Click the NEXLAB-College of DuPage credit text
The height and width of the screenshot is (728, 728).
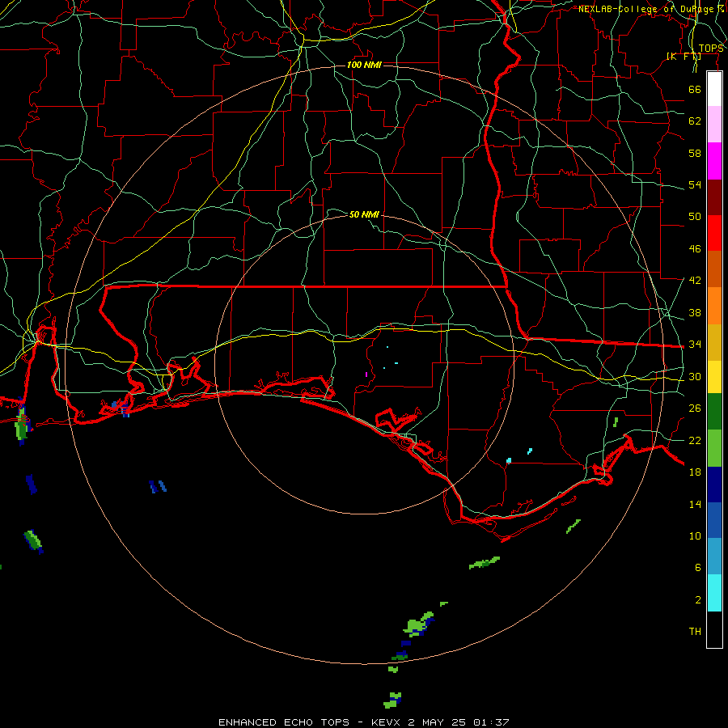[651, 9]
